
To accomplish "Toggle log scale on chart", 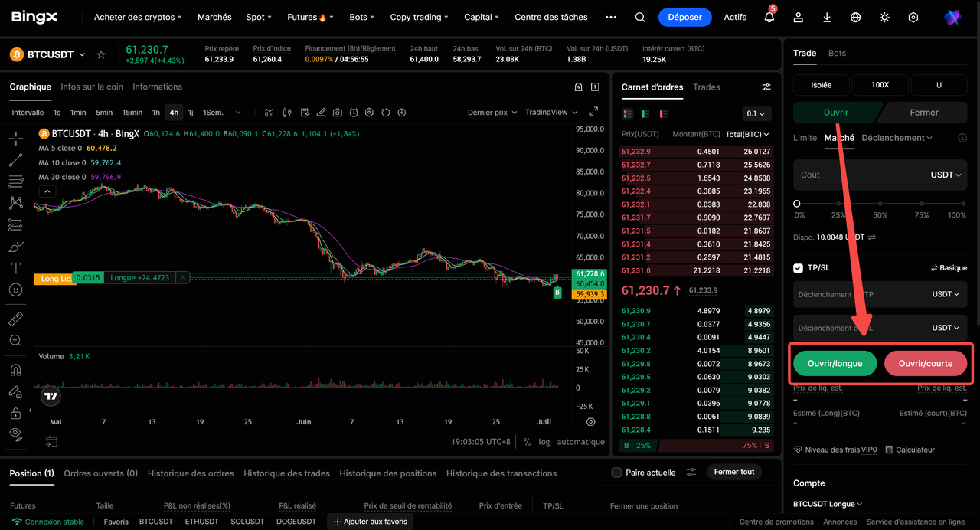I will (544, 442).
